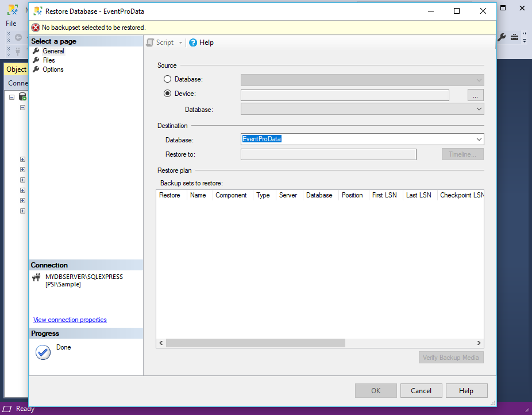532x415 pixels.
Task: Open the destination Database dropdown arrow
Action: 479,139
